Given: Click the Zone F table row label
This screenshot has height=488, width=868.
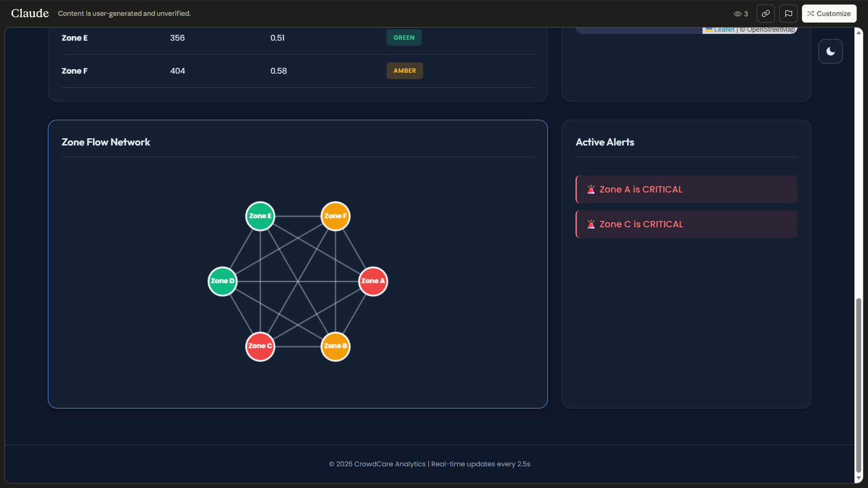Looking at the screenshot, I should point(75,71).
